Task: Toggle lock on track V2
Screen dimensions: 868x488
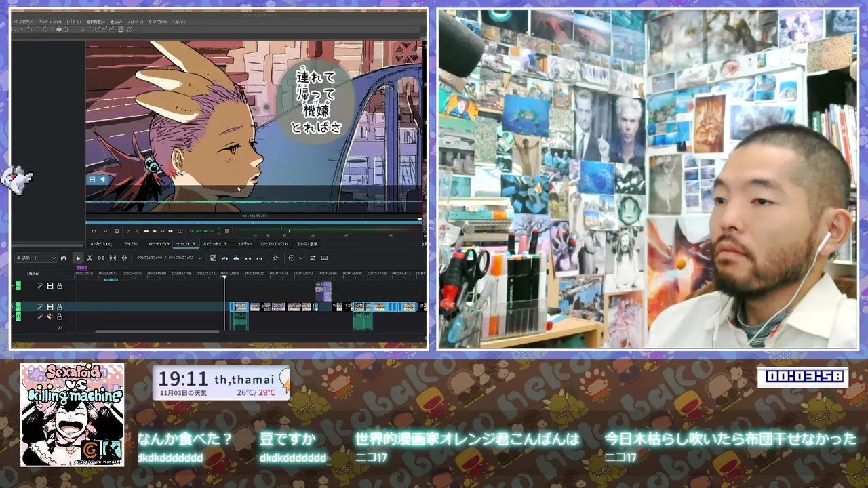Action: (x=60, y=286)
